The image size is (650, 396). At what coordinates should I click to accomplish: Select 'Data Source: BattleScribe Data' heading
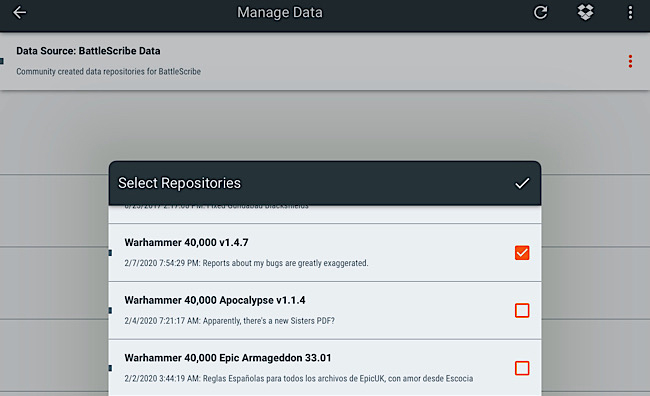pos(88,51)
